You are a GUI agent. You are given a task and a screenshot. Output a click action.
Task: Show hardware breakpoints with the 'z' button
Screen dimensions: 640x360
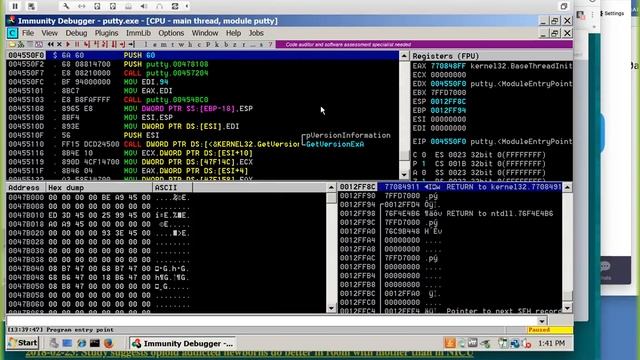[x=235, y=44]
